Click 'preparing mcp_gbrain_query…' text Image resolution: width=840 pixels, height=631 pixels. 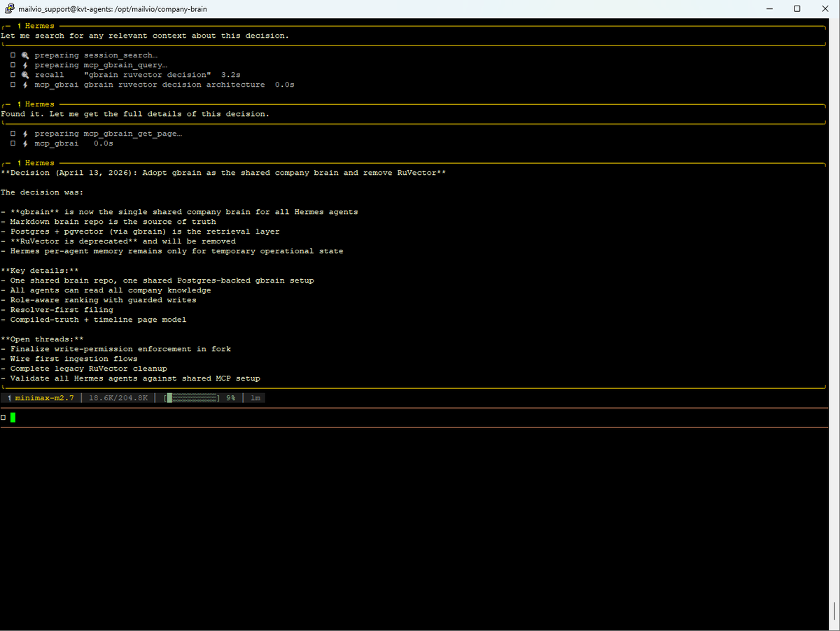point(101,65)
